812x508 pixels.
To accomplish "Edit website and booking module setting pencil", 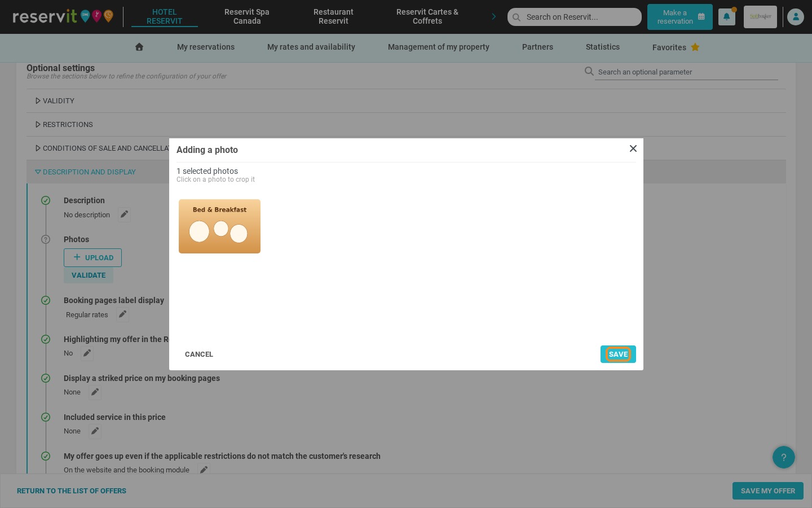I will [204, 470].
